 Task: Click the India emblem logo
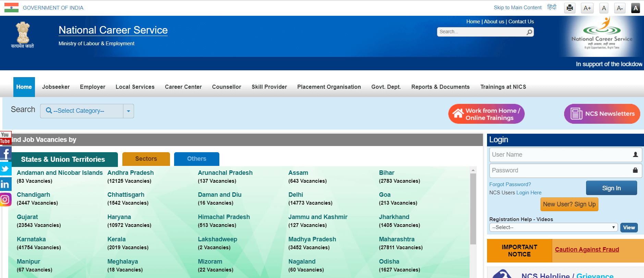click(x=23, y=35)
